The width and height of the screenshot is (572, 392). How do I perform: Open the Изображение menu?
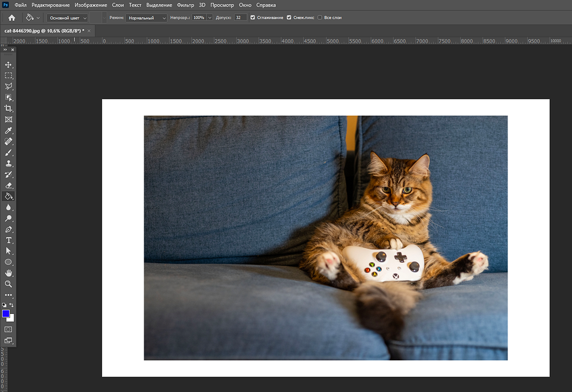[91, 5]
